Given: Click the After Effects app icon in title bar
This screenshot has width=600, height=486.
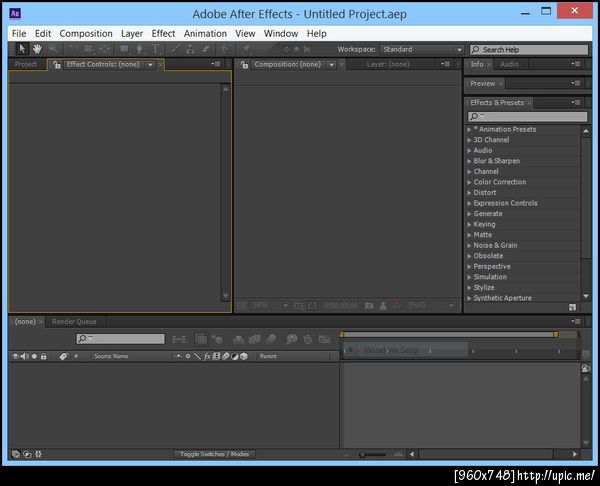Looking at the screenshot, I should pos(15,14).
